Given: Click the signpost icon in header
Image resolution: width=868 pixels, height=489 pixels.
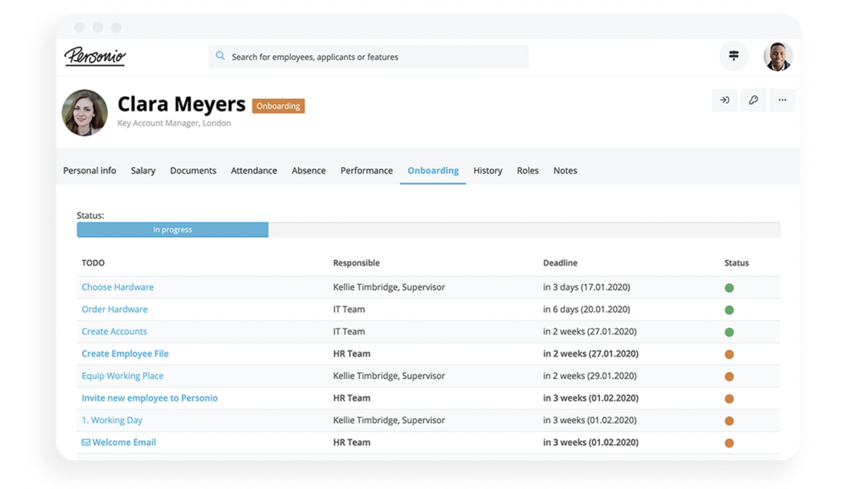Looking at the screenshot, I should point(734,56).
